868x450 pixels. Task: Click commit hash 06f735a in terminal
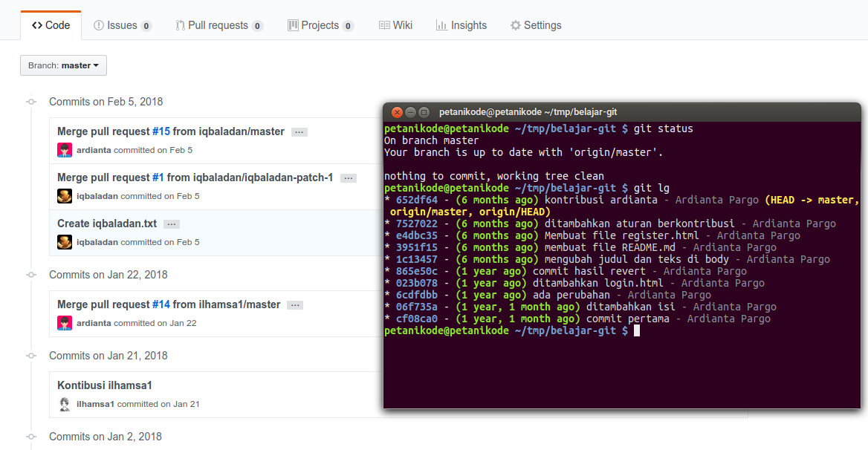click(x=416, y=307)
